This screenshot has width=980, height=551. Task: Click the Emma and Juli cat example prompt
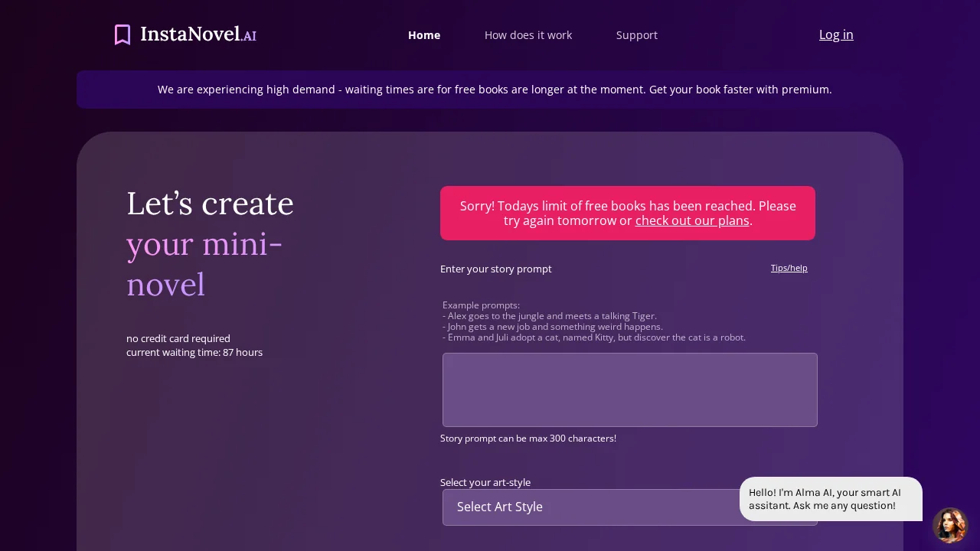594,337
